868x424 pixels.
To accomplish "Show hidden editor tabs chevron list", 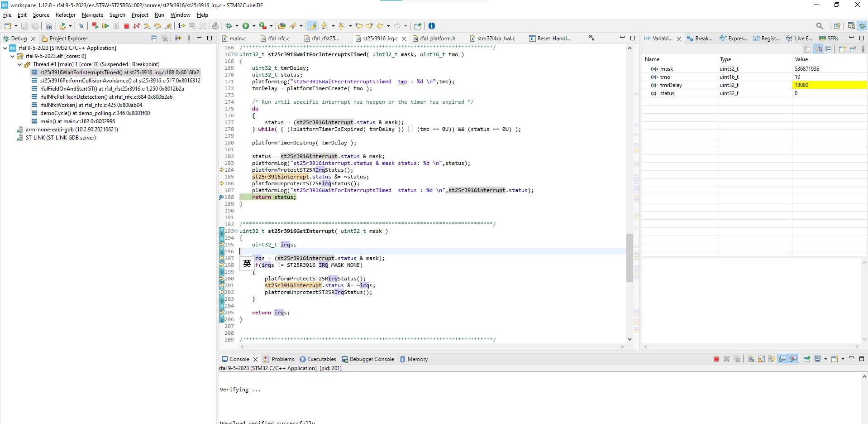I will click(591, 39).
